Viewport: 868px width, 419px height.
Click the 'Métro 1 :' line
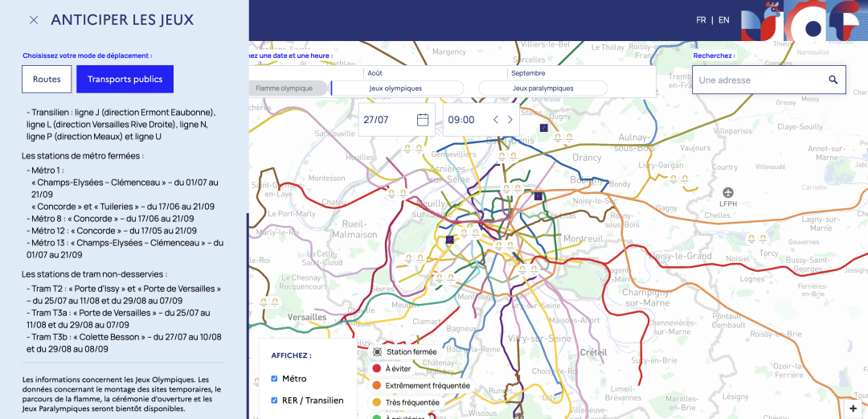coord(45,170)
